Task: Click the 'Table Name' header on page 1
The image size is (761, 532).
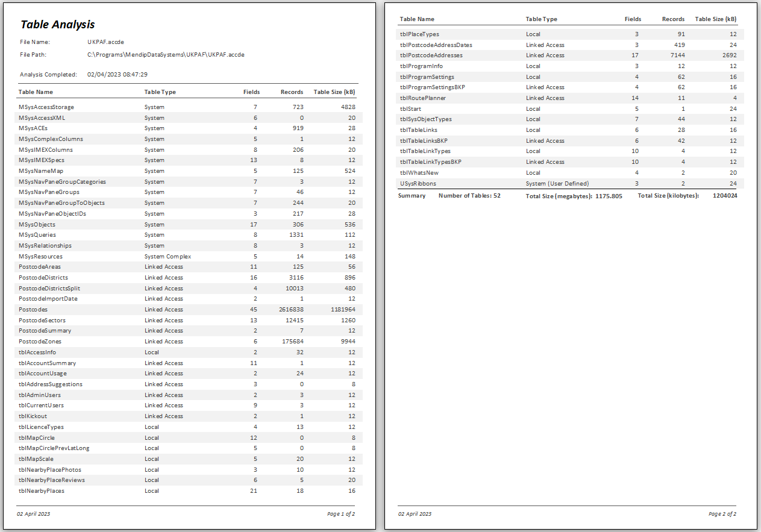Action: [x=36, y=92]
